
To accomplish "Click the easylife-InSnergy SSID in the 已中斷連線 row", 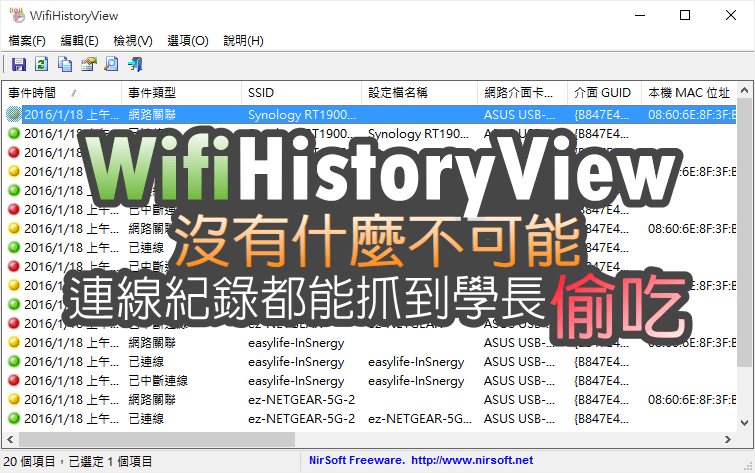I will (x=296, y=381).
